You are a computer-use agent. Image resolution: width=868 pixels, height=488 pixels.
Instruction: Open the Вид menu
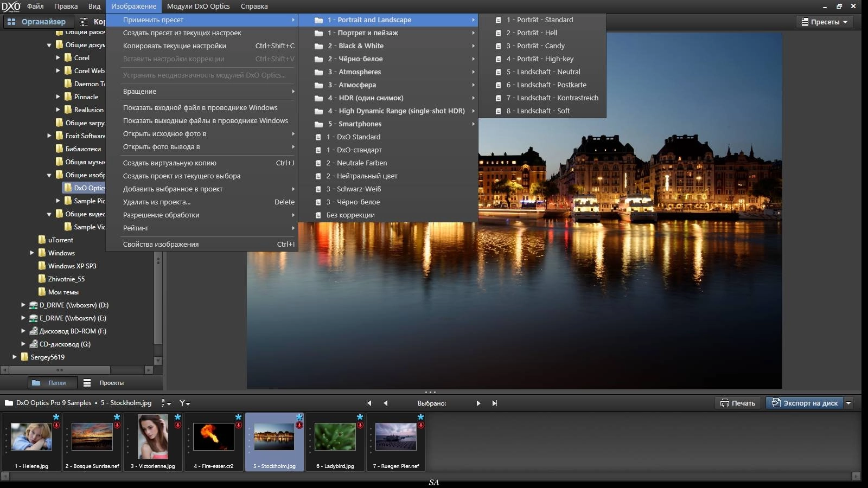coord(94,7)
